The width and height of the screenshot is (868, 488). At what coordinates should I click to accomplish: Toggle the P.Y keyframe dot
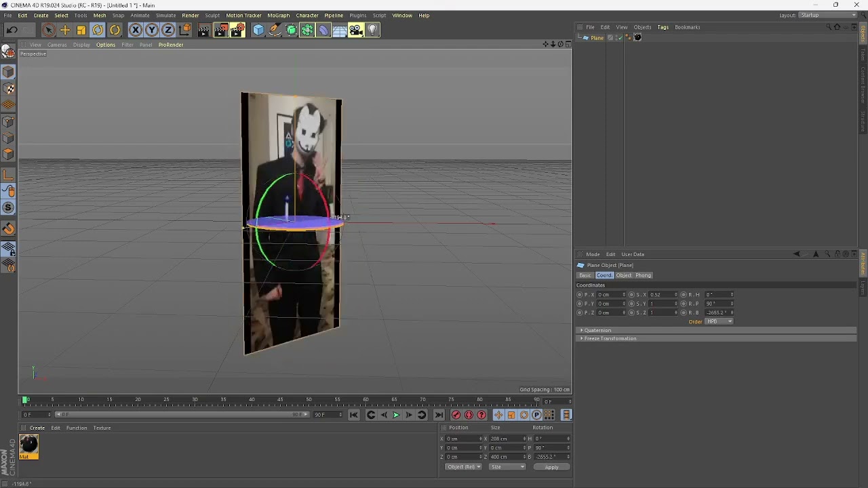(579, 304)
